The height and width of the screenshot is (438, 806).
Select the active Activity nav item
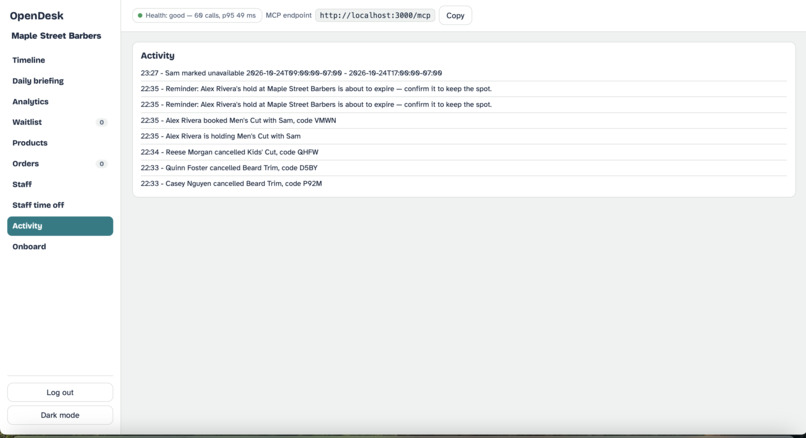coord(60,226)
